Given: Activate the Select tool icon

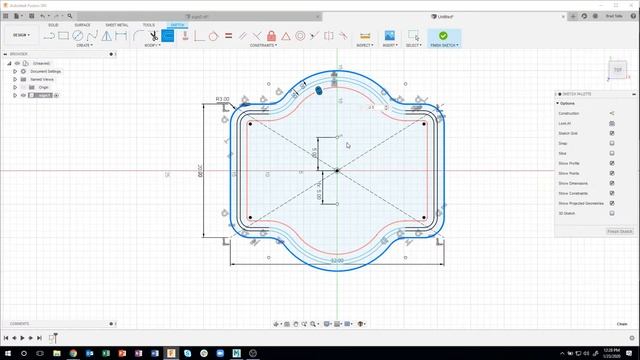Looking at the screenshot, I should point(413,36).
